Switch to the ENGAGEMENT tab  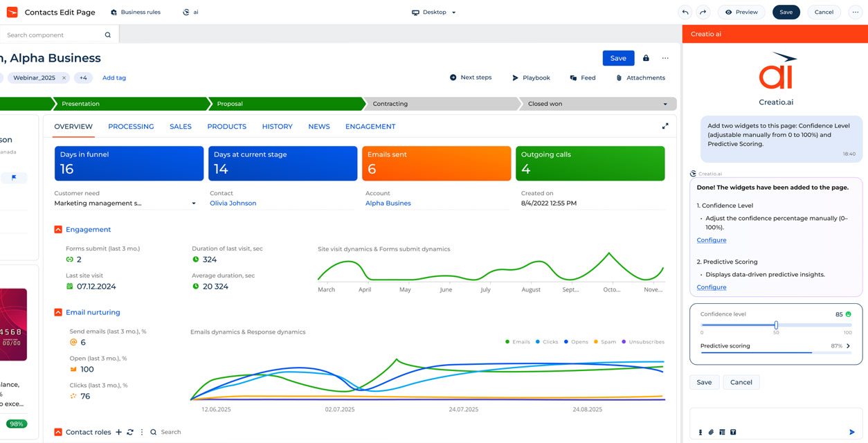click(x=370, y=127)
